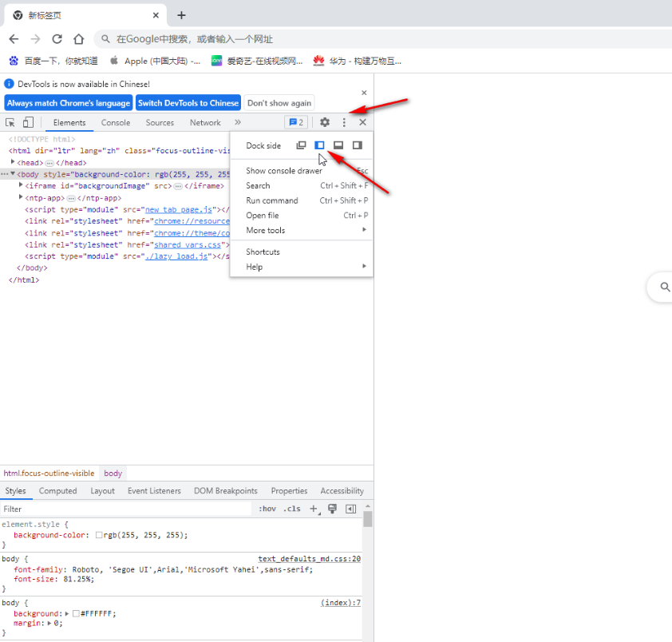Screen dimensions: 672x642
Task: Switch to the Network tab
Action: (x=205, y=123)
